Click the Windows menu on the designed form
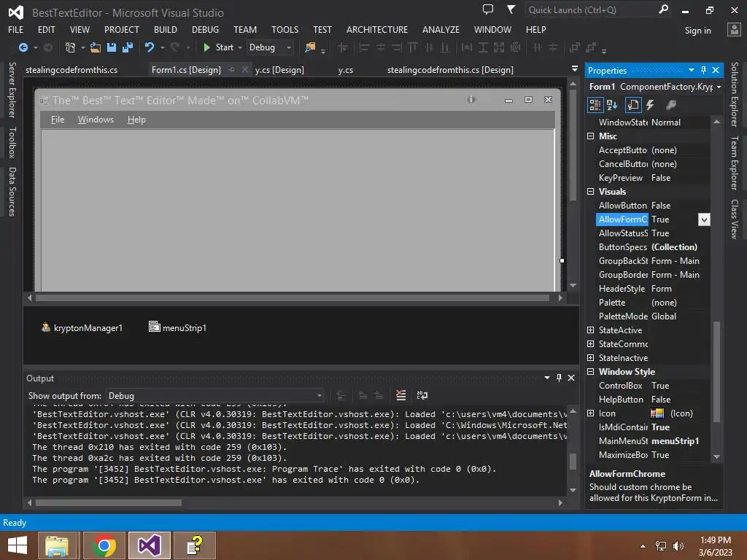This screenshot has height=560, width=747. 96,120
